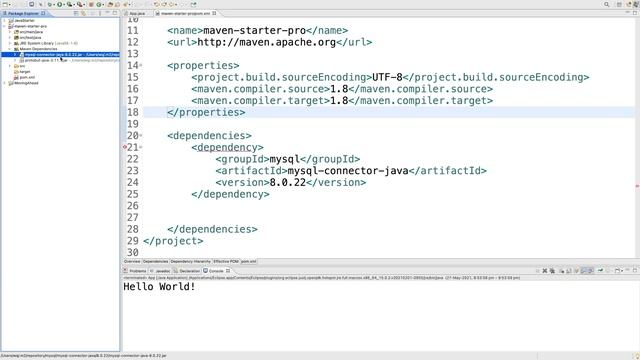
Task: Open the Overview tab of the POM editor
Action: coord(132,262)
